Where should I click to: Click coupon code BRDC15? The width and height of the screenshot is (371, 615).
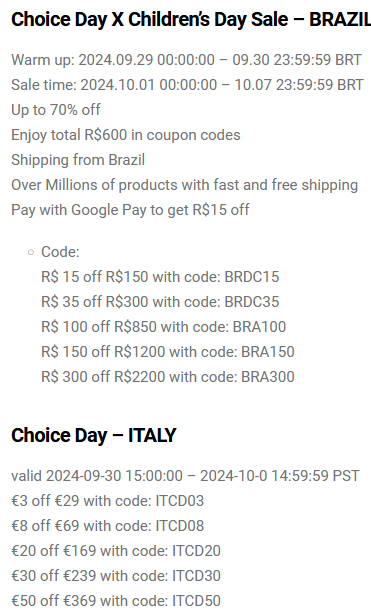click(x=252, y=277)
